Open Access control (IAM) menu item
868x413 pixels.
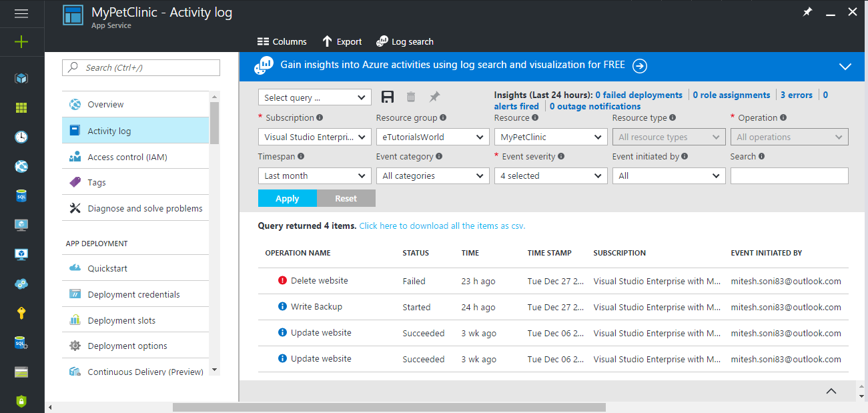tap(135, 157)
